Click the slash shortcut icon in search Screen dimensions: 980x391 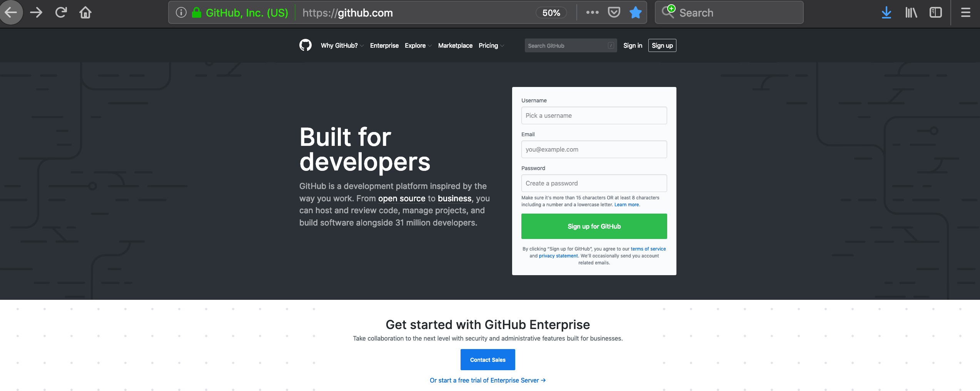pyautogui.click(x=611, y=45)
